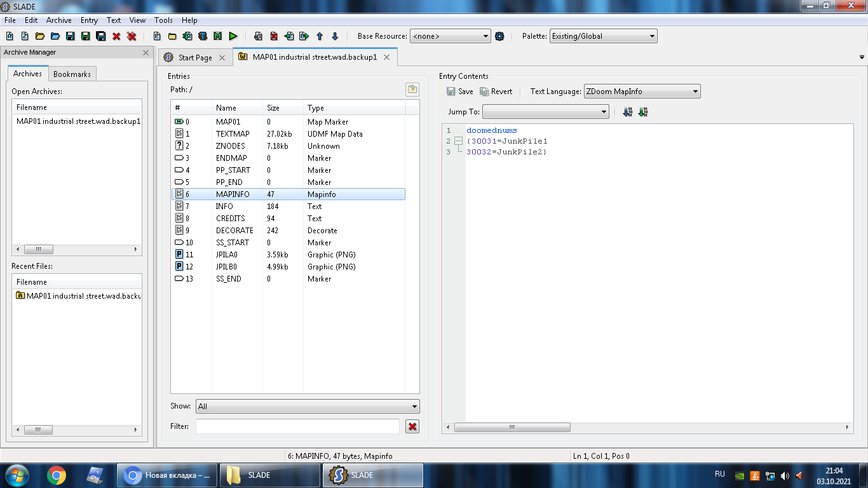Click the Filter text field
The width and height of the screenshot is (868, 488).
297,426
